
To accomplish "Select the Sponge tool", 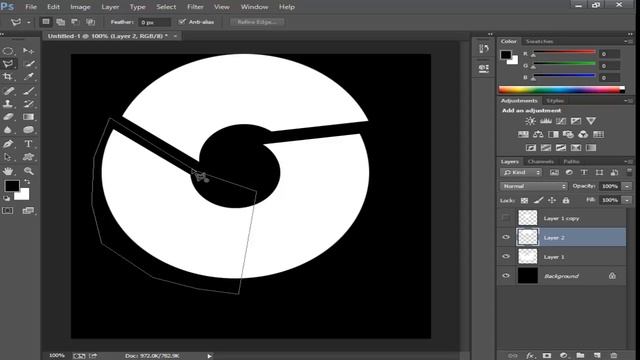I will click(x=28, y=130).
